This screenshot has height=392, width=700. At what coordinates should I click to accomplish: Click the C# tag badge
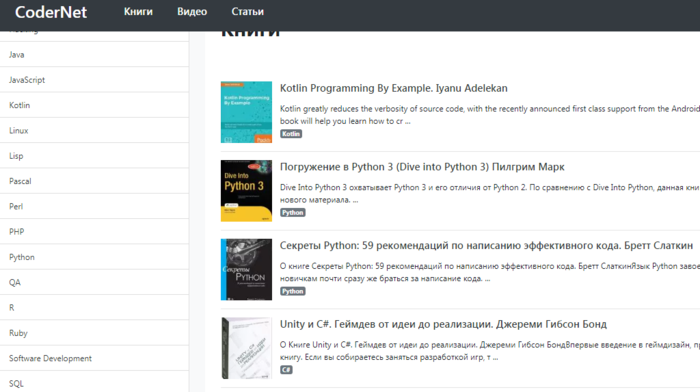[x=287, y=370]
